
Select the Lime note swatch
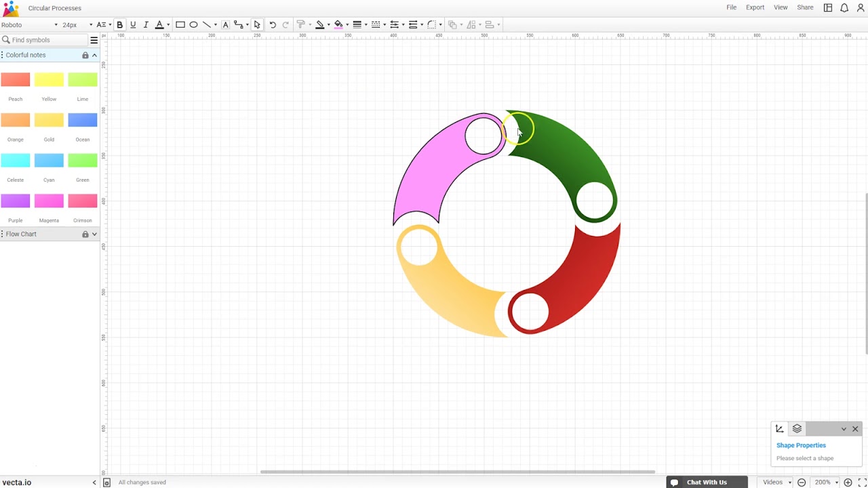83,80
